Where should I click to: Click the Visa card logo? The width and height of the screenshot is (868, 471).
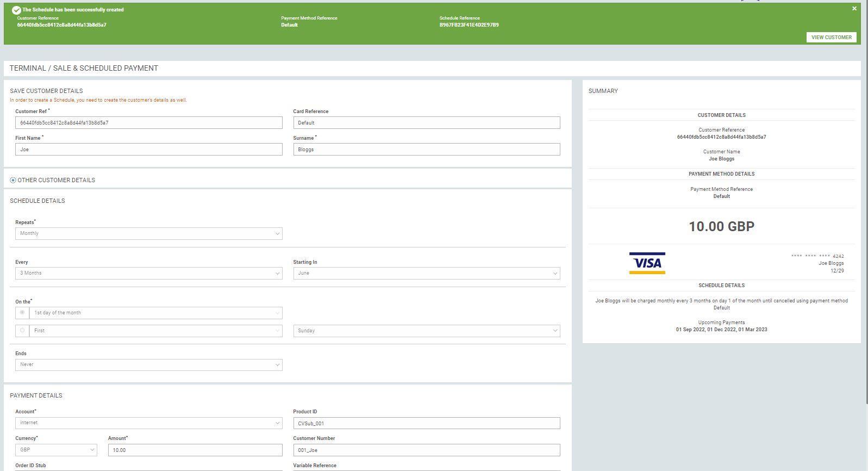tap(647, 263)
